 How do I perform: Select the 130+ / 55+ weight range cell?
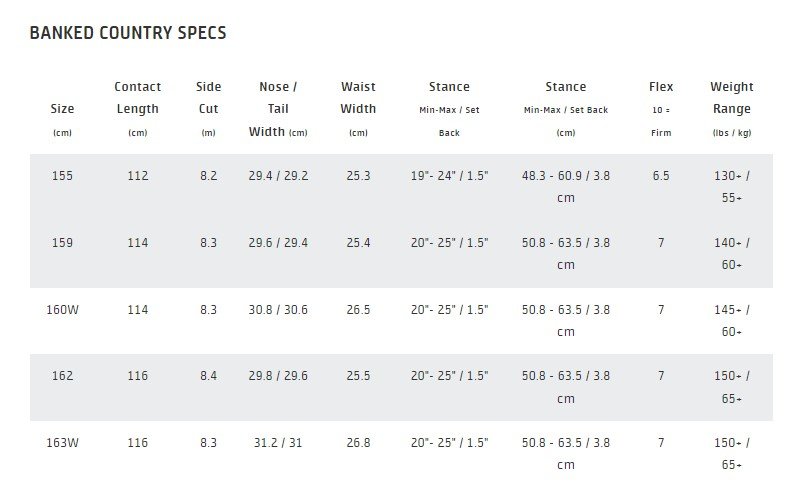(x=731, y=187)
